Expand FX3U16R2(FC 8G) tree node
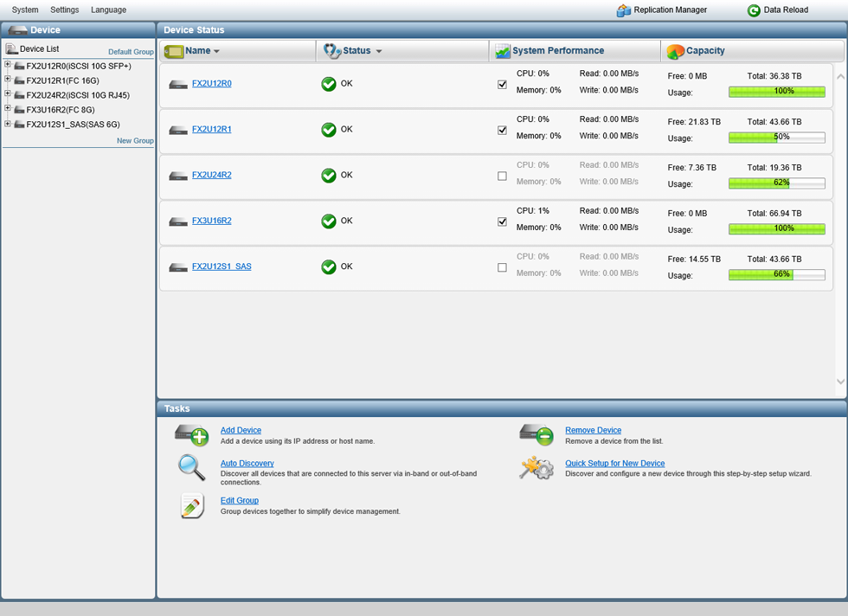Image resolution: width=848 pixels, height=616 pixels. pyautogui.click(x=8, y=109)
